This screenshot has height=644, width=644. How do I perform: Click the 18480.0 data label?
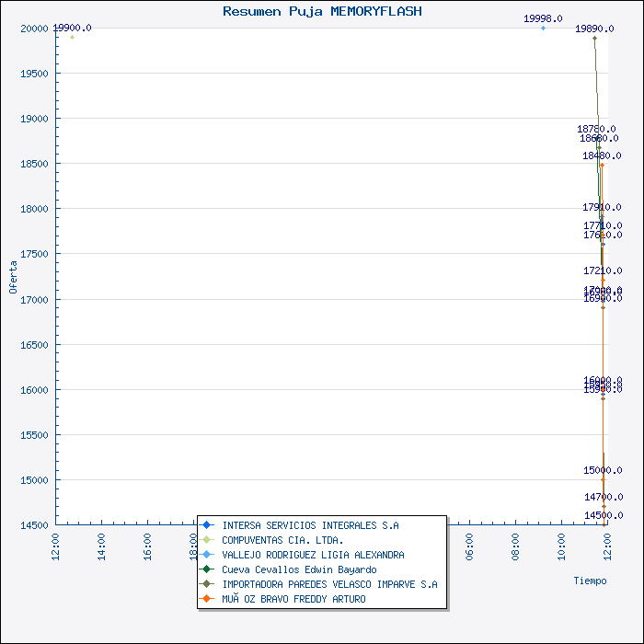click(602, 155)
